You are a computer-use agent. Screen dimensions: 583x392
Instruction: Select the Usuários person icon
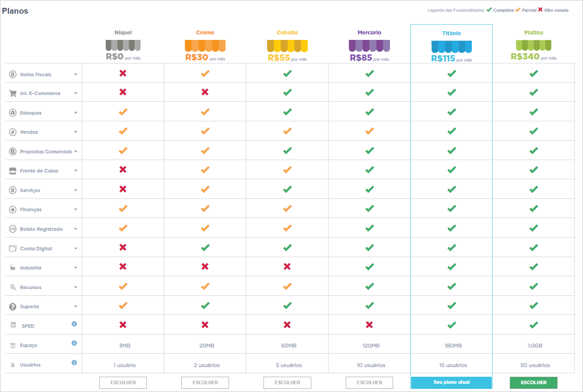point(12,364)
